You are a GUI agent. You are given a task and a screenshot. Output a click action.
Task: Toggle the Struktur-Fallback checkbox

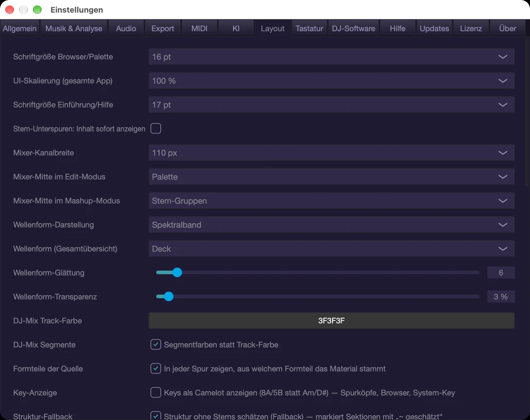coord(155,416)
